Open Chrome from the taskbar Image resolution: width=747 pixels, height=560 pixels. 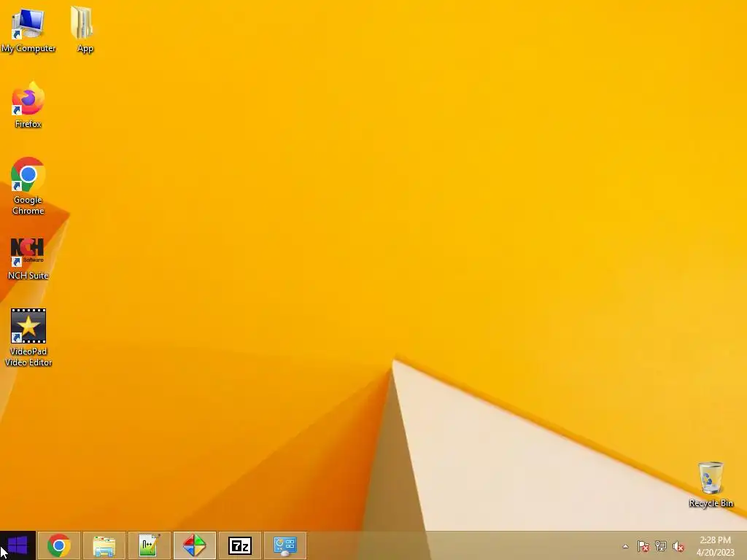(x=59, y=545)
